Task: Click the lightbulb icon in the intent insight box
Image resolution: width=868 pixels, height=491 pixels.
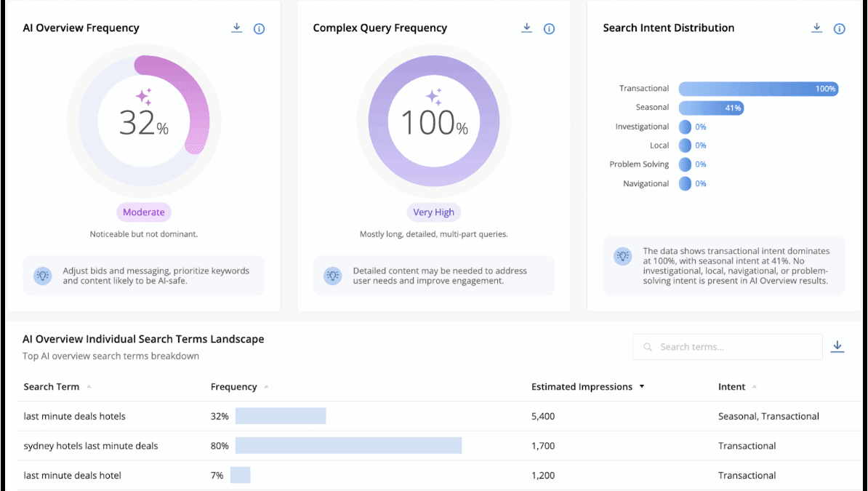Action: (x=623, y=255)
